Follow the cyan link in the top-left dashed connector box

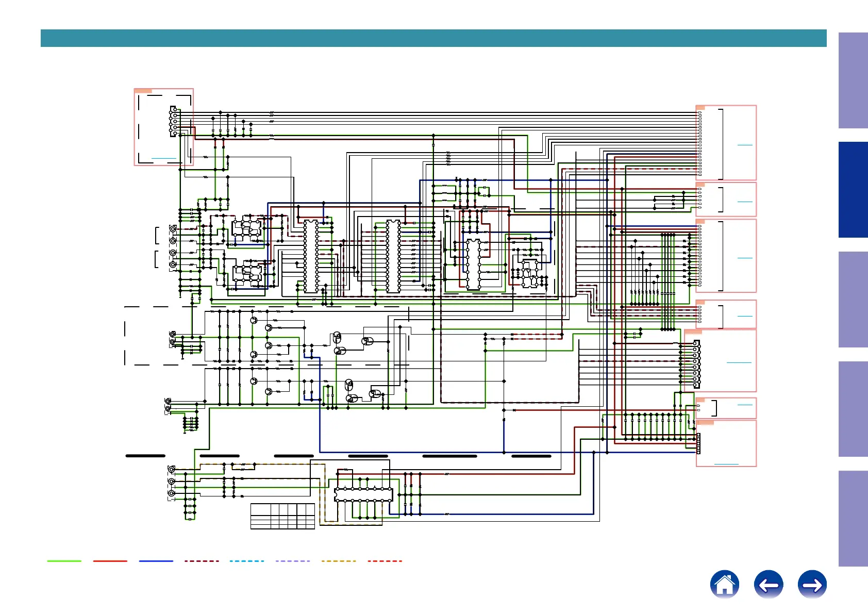tap(163, 158)
